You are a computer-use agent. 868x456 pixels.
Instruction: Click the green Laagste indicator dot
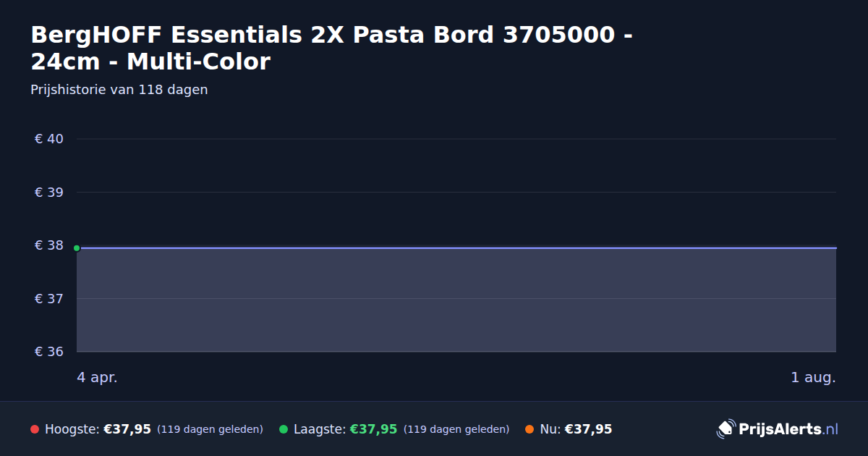[284, 429]
